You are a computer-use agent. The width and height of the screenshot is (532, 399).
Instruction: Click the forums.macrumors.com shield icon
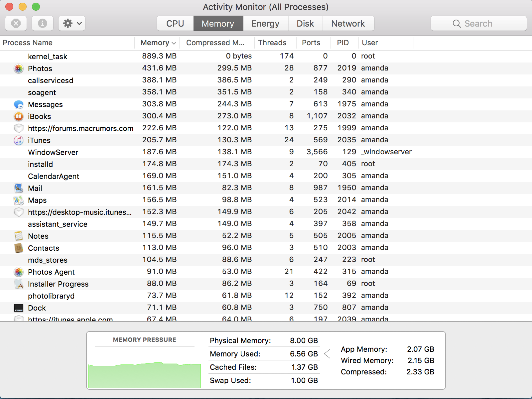coord(19,128)
